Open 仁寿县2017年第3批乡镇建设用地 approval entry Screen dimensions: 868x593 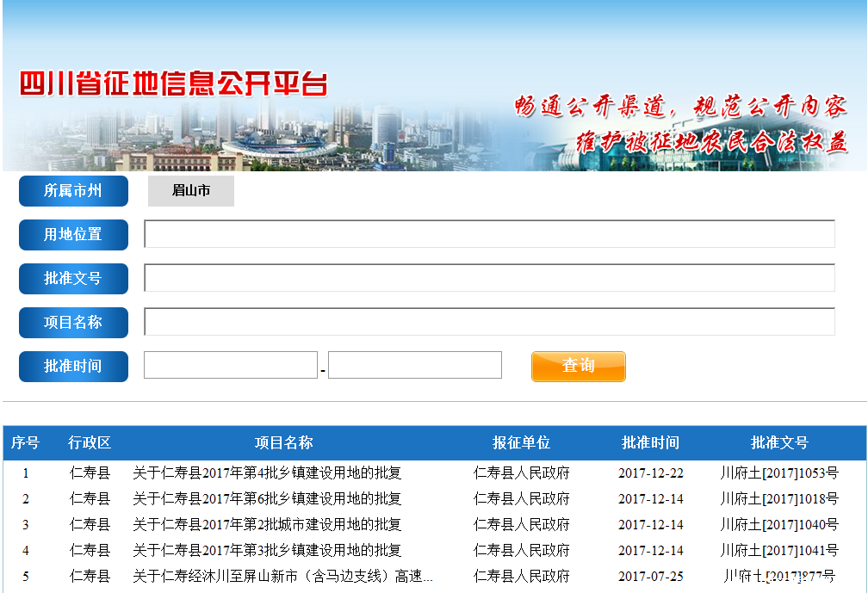pos(267,550)
